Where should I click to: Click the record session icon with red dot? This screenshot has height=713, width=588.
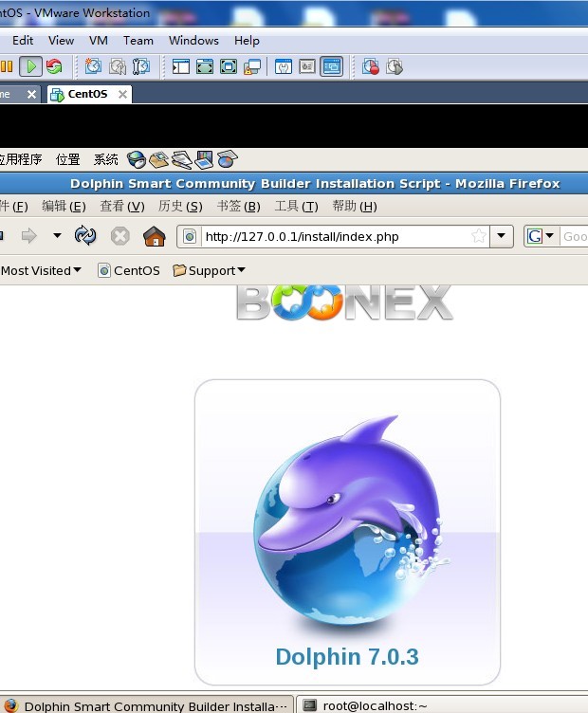(x=371, y=66)
